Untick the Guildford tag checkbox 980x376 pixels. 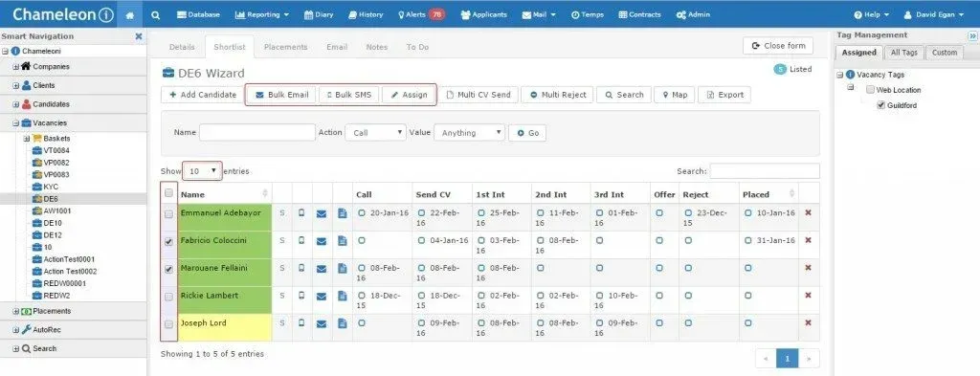tap(881, 105)
